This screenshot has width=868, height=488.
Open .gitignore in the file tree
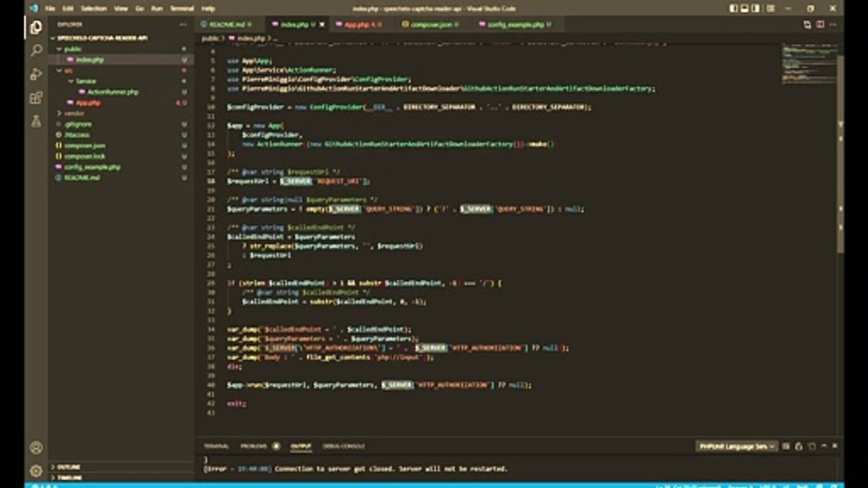coord(121,124)
